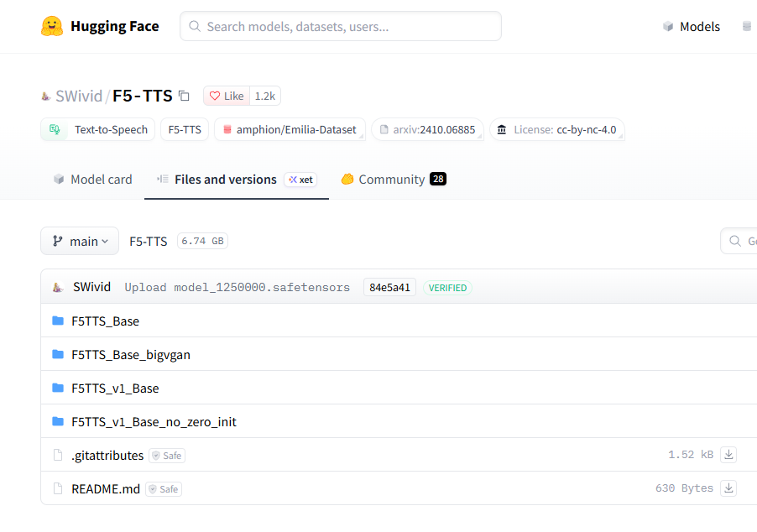
Task: Open the F5TTS_v1_Base_no_zero_init folder
Action: point(154,422)
